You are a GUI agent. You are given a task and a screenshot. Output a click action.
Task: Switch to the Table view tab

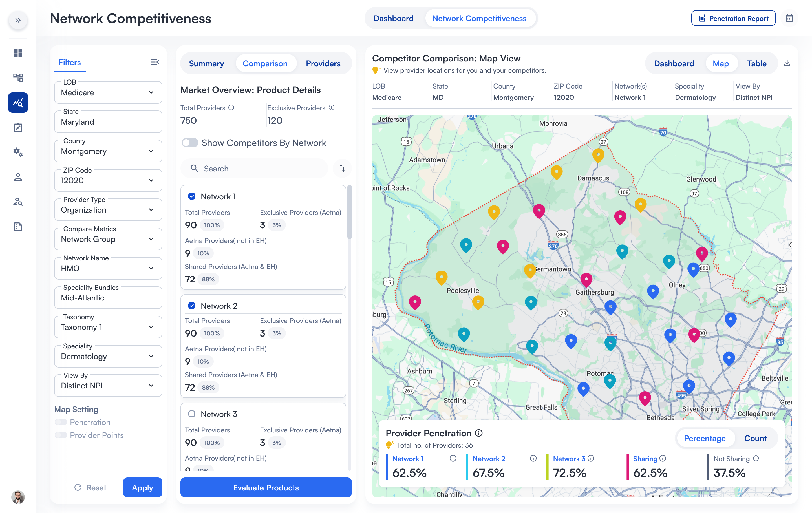(756, 63)
